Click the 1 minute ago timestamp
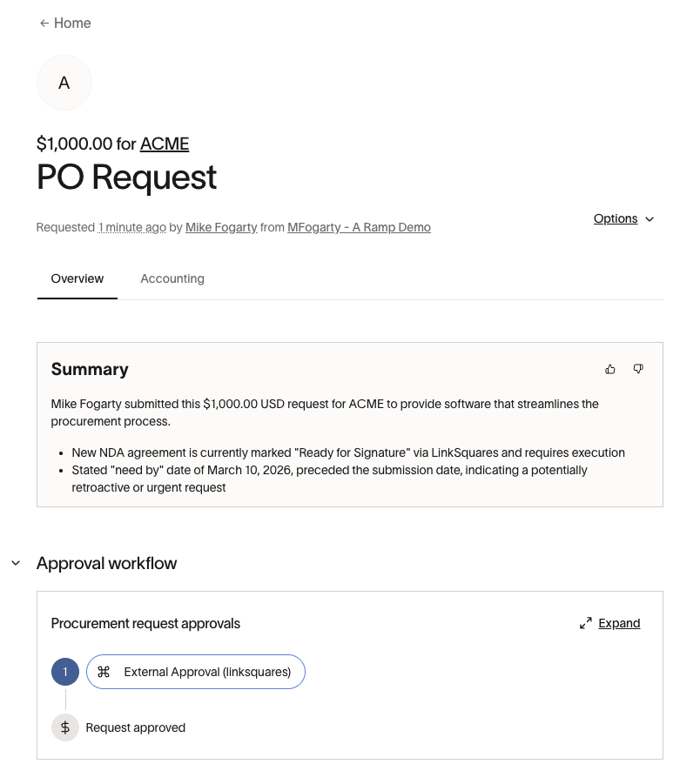 tap(132, 227)
